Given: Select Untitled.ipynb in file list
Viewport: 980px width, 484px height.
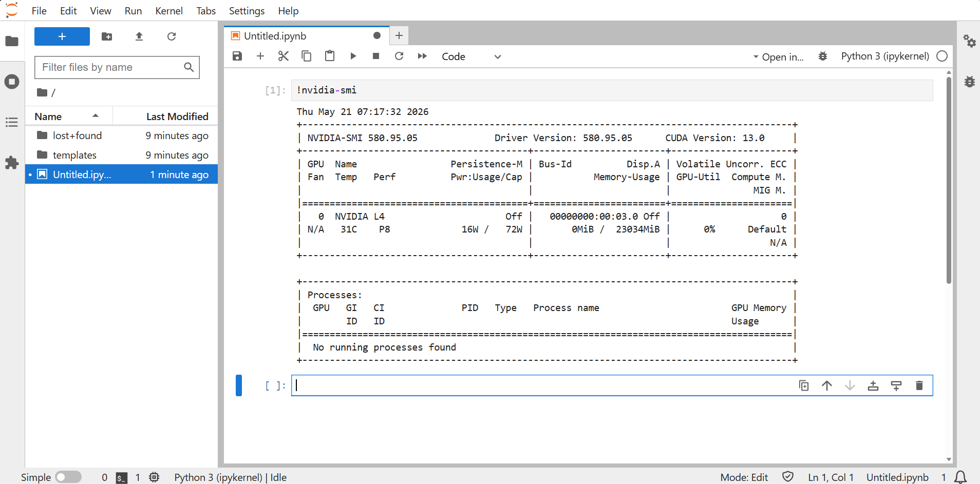Looking at the screenshot, I should [122, 175].
